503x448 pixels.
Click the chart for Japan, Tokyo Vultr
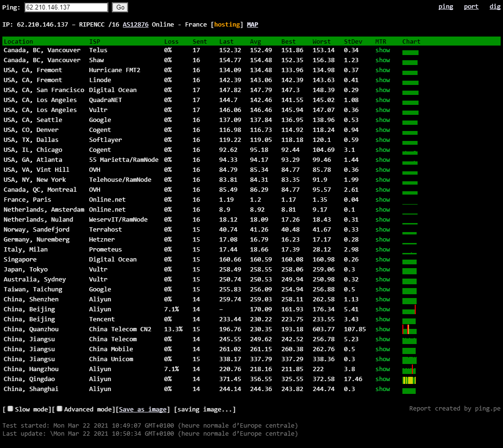(410, 271)
